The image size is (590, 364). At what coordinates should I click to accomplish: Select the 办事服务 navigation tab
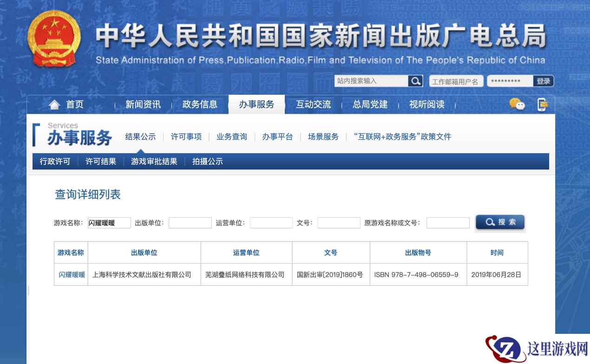[256, 104]
